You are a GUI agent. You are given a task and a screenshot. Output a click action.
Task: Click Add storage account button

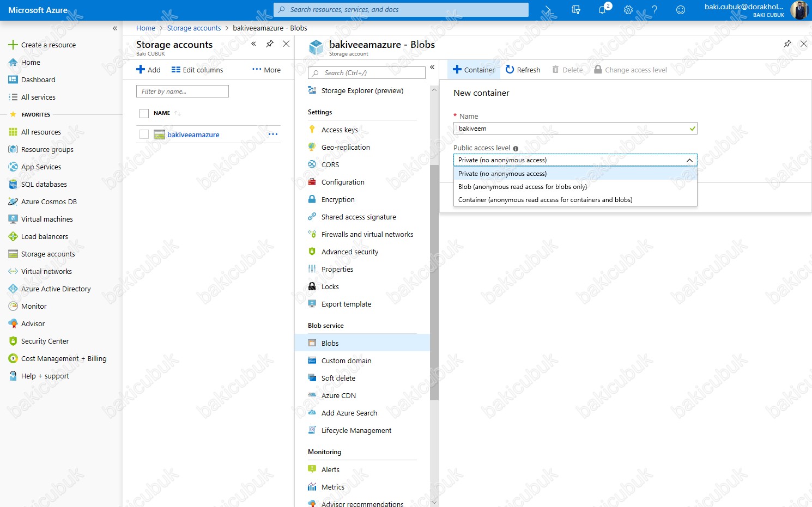(x=148, y=70)
